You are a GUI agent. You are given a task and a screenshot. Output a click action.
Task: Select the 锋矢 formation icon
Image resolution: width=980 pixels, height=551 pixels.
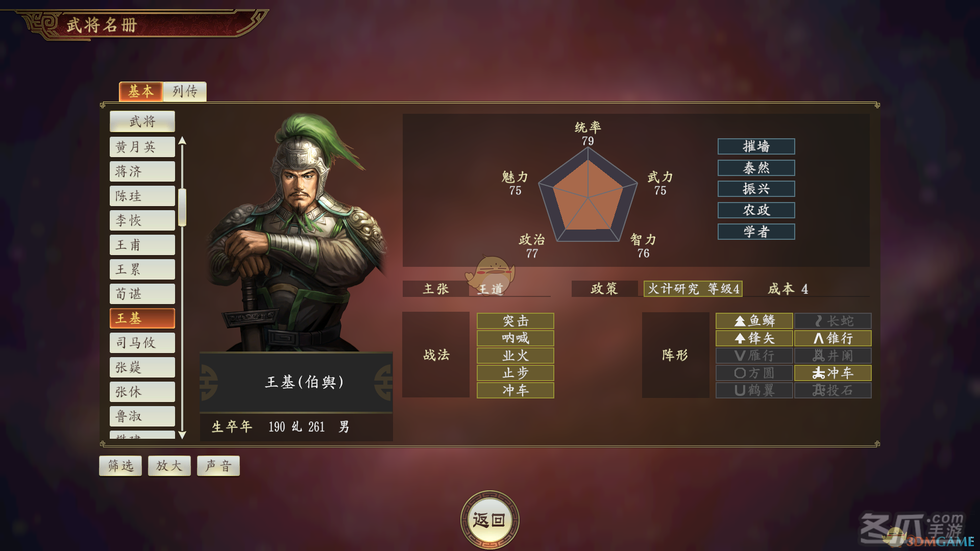[x=754, y=338]
